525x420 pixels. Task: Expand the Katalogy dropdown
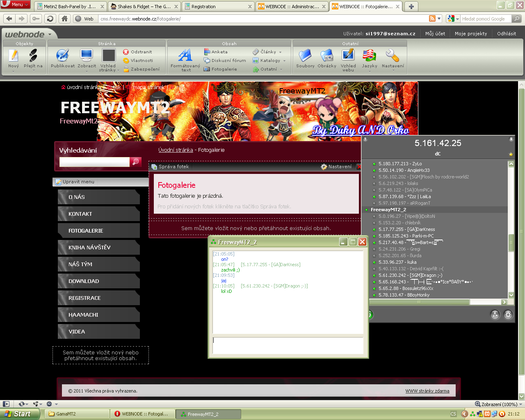click(x=284, y=61)
